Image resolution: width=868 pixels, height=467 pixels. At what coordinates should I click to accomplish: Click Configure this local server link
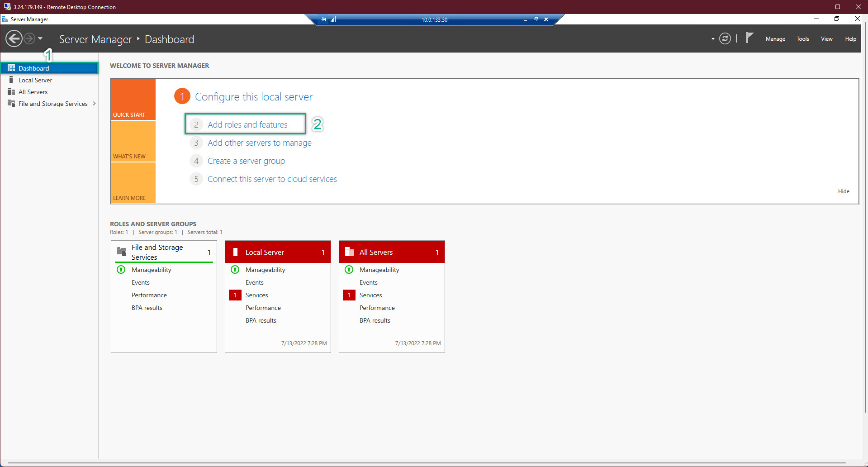click(x=254, y=97)
